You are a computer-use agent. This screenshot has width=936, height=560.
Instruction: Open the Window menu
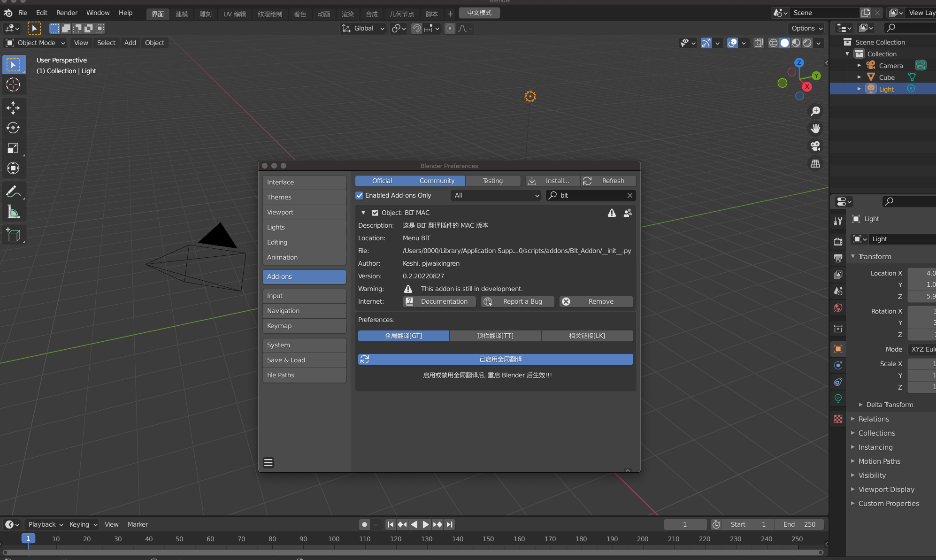tap(98, 13)
